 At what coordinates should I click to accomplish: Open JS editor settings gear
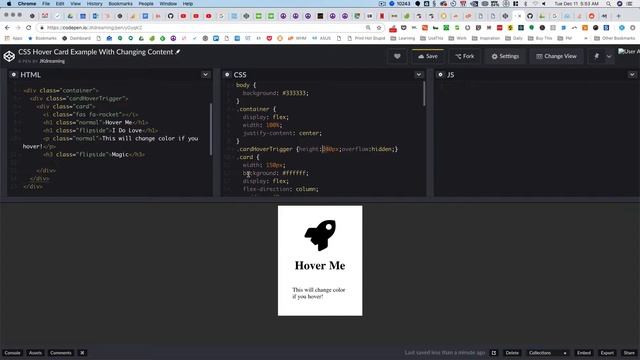[x=440, y=75]
